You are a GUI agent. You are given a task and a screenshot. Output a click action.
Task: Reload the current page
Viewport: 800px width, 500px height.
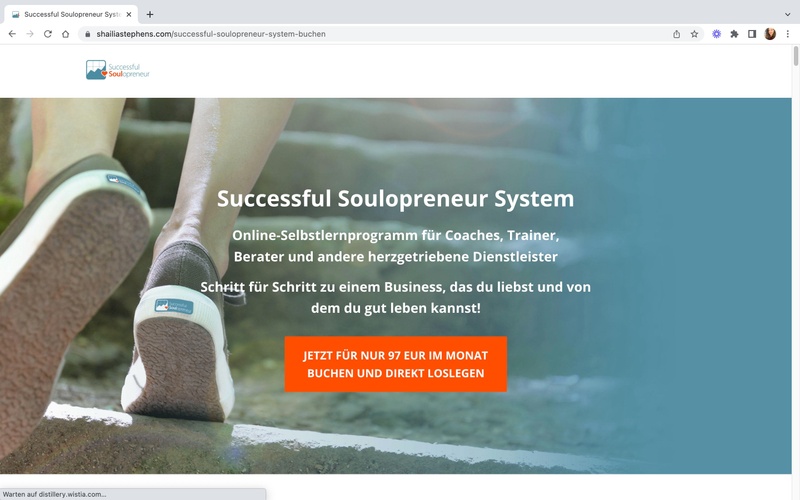tap(47, 34)
